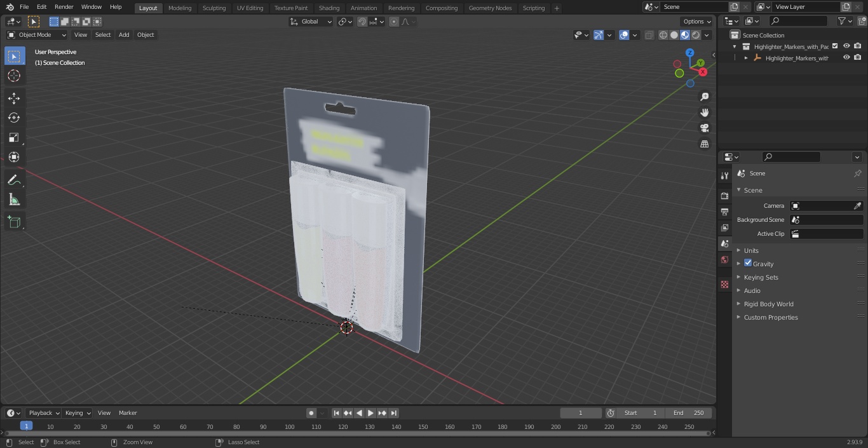Switch to wireframe viewport shading
Viewport: 868px width, 448px height.
(663, 35)
